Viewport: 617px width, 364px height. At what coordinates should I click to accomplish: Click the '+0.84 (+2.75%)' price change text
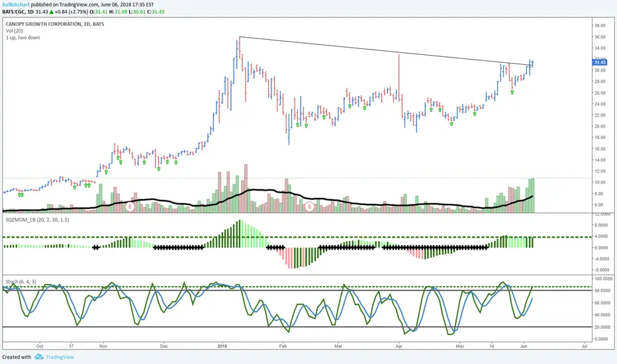coord(71,12)
